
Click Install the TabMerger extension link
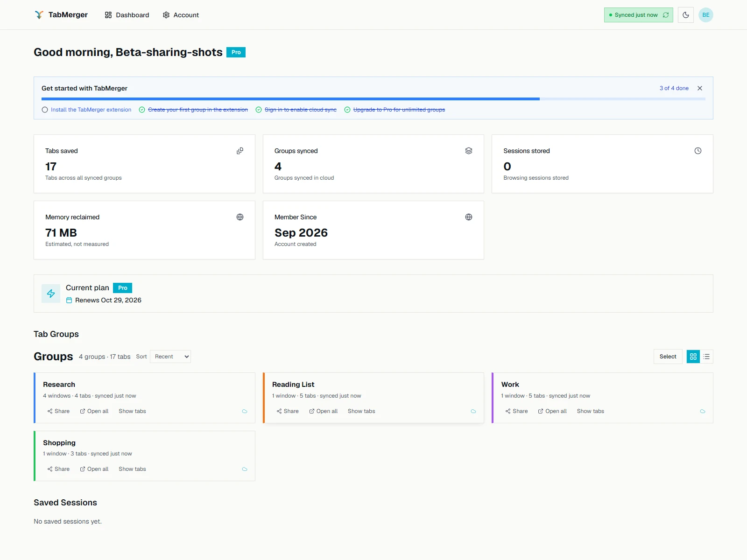[x=91, y=110]
